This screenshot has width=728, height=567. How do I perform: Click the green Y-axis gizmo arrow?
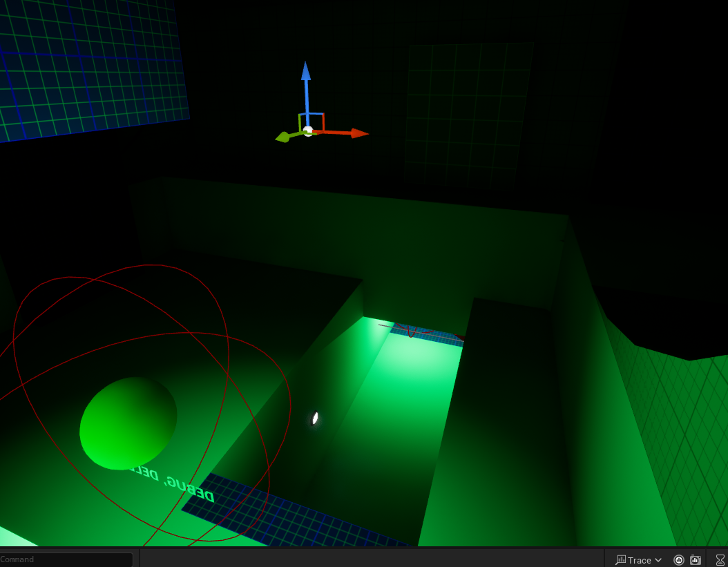point(289,137)
